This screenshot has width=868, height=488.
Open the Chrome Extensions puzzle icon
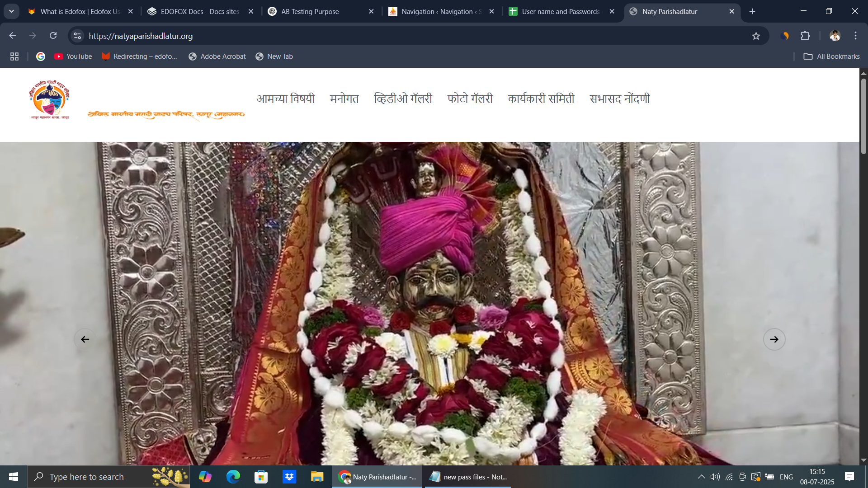tap(805, 36)
